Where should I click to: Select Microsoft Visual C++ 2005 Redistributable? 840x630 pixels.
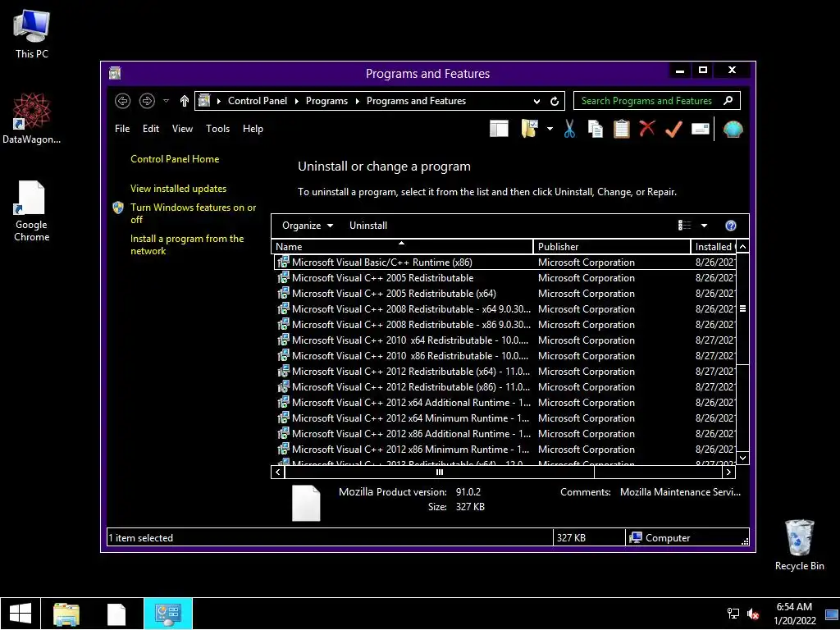click(504, 277)
